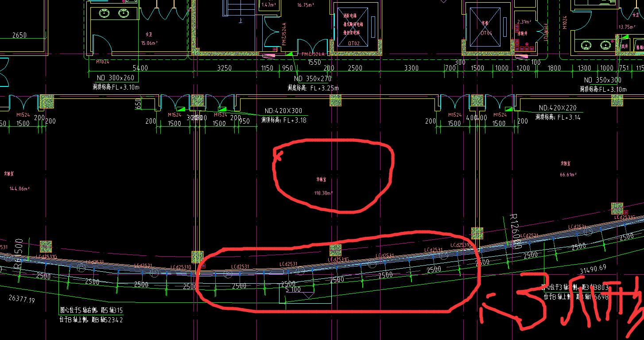
Task: Click the ND:420X300 annotation text
Action: pyautogui.click(x=283, y=111)
